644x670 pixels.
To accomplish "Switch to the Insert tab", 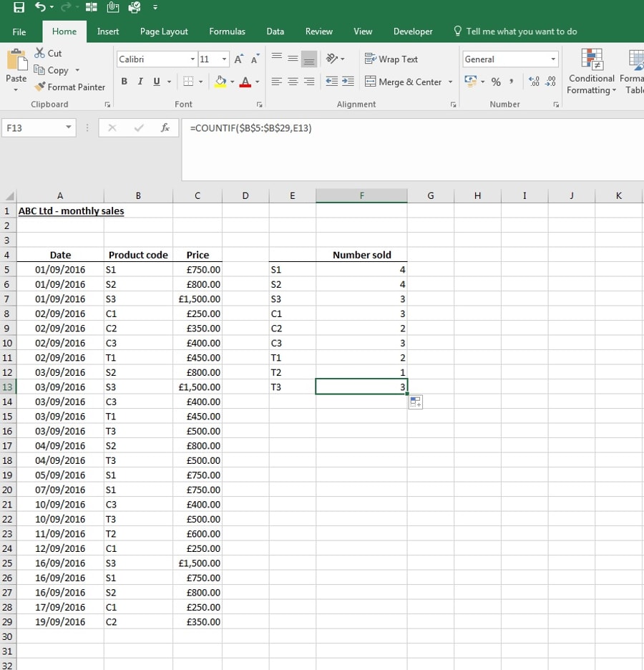I will point(107,31).
